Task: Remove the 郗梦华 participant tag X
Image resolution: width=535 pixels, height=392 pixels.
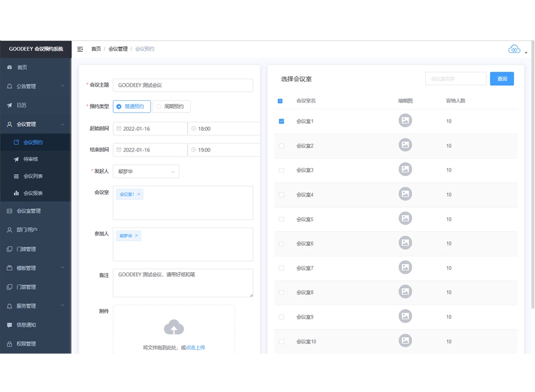Action: (137, 236)
